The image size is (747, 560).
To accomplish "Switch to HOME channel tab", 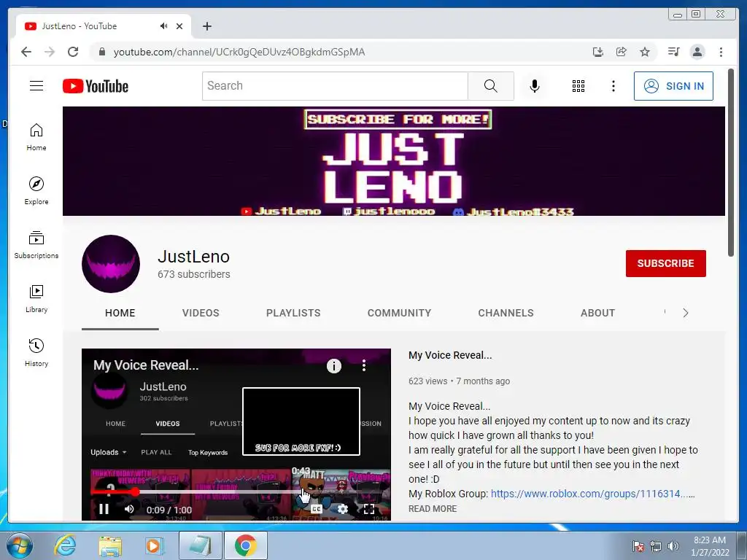I will [120, 313].
